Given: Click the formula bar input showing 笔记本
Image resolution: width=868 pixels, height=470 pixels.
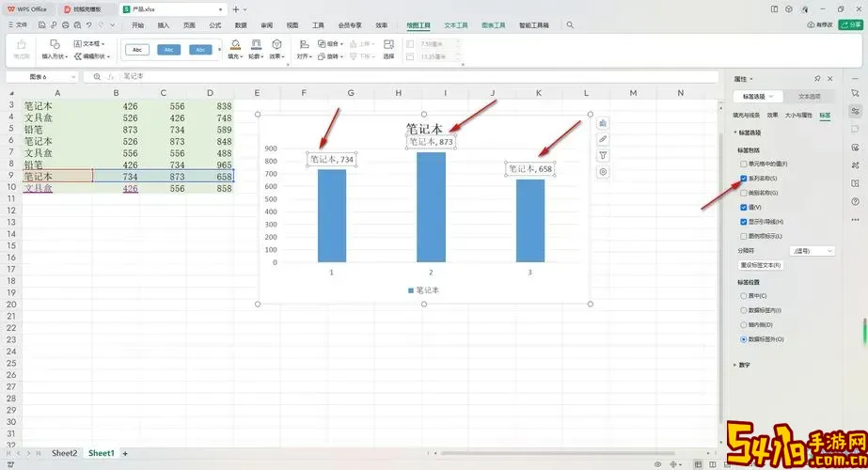Looking at the screenshot, I should point(418,76).
